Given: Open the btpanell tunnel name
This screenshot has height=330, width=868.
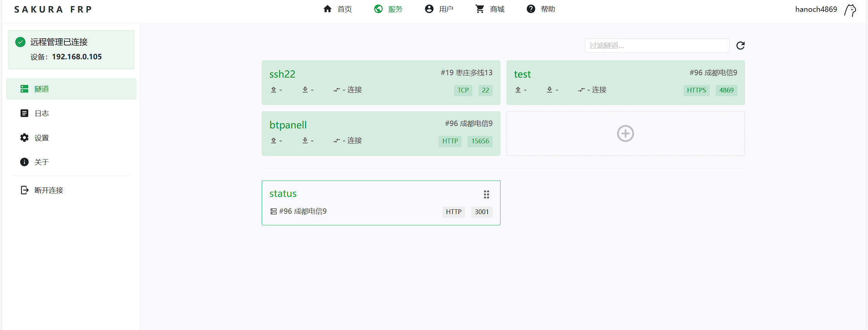Looking at the screenshot, I should (x=288, y=125).
